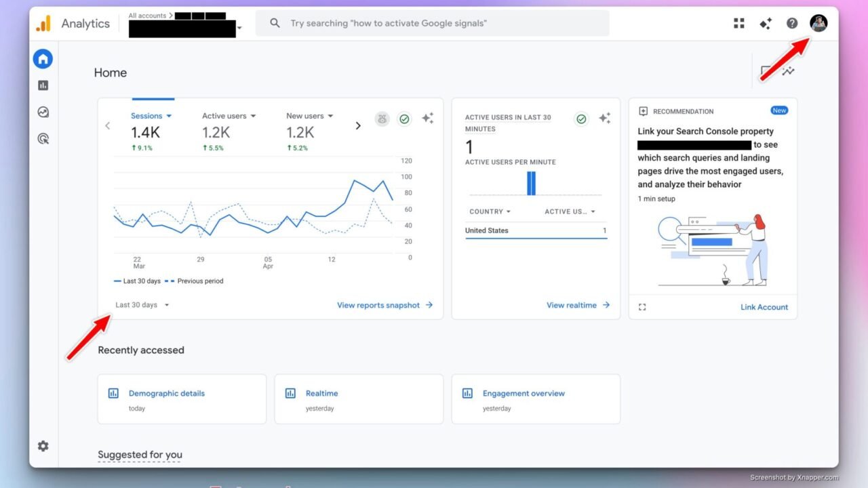
Task: Show next metrics with the right chevron
Action: tap(358, 125)
